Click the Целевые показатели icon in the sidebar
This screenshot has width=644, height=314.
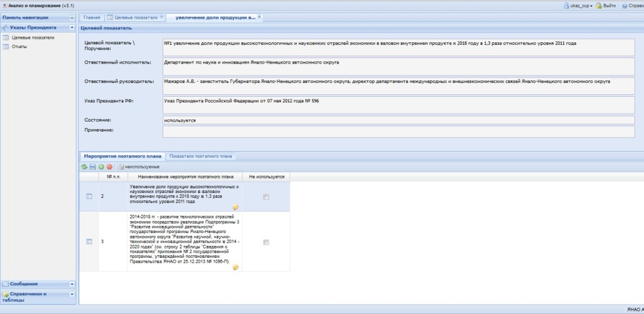pos(6,37)
